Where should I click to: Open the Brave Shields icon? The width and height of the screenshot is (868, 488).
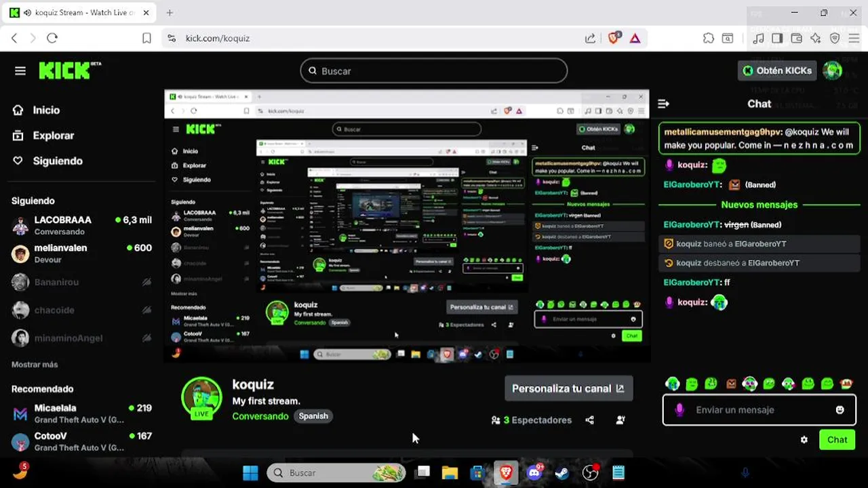pyautogui.click(x=614, y=38)
